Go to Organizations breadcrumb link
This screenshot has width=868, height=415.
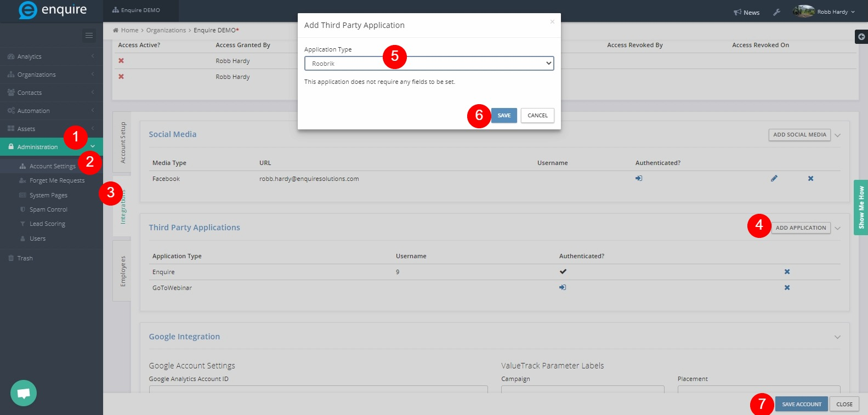[166, 30]
